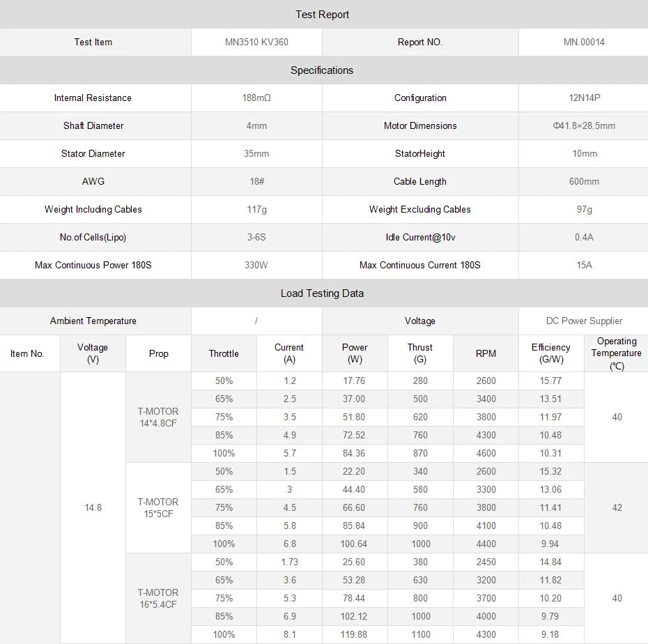
Task: Click the 12N14P configuration value
Action: pos(584,98)
